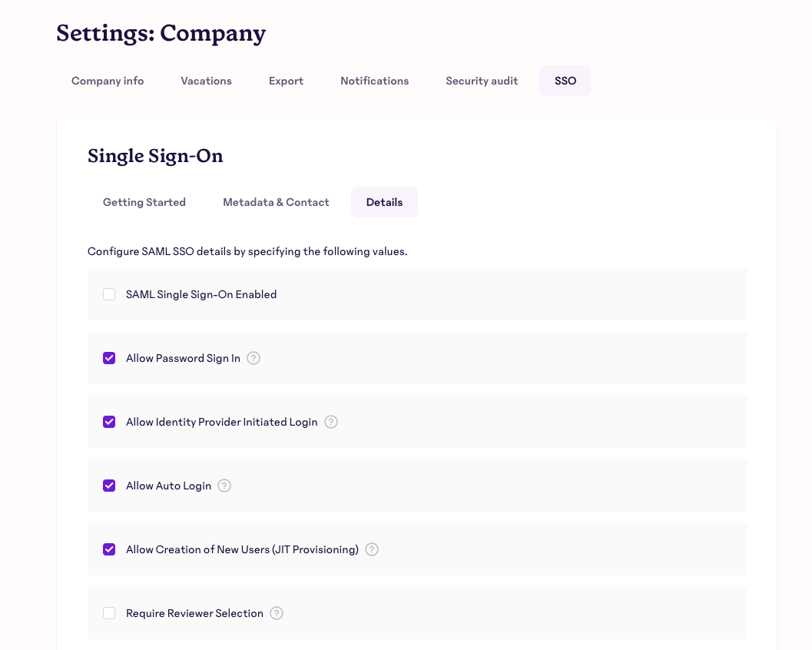Disable the Allow Auto Login checkbox
This screenshot has height=650, width=812.
click(x=109, y=486)
